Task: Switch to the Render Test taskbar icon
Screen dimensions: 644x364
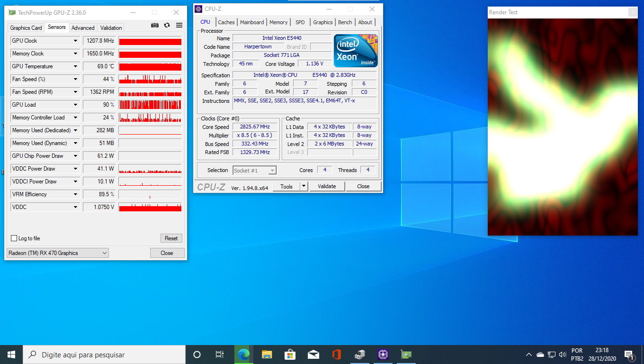Action: pyautogui.click(x=360, y=355)
